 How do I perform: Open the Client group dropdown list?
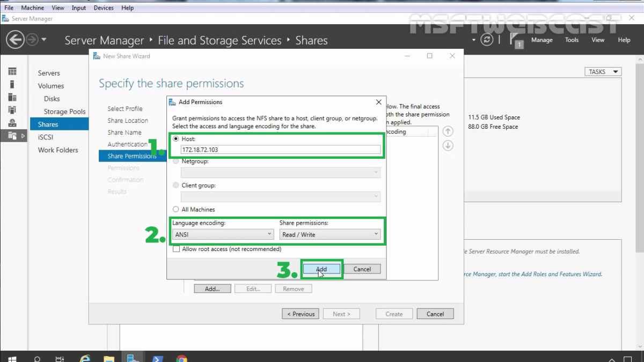[281, 197]
